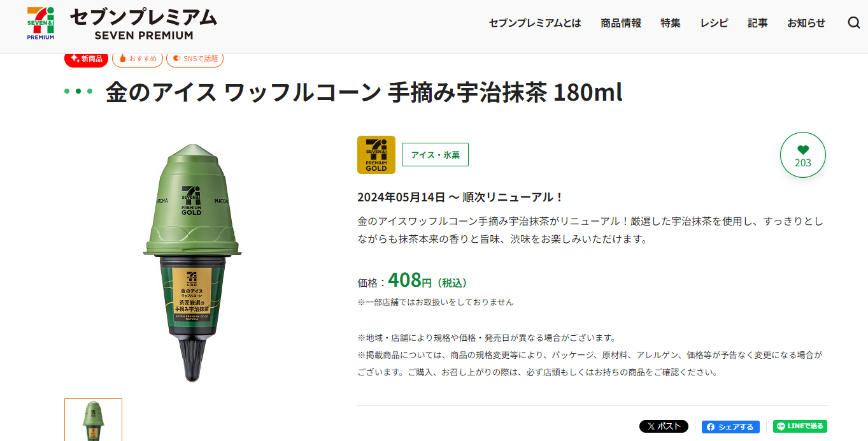The image size is (868, 441).
Task: Click the main matcha ice cream image
Action: (191, 262)
